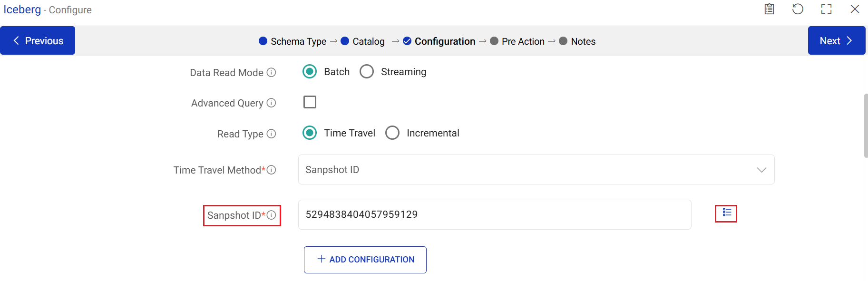Choose Incremental read type
868x281 pixels.
[392, 133]
